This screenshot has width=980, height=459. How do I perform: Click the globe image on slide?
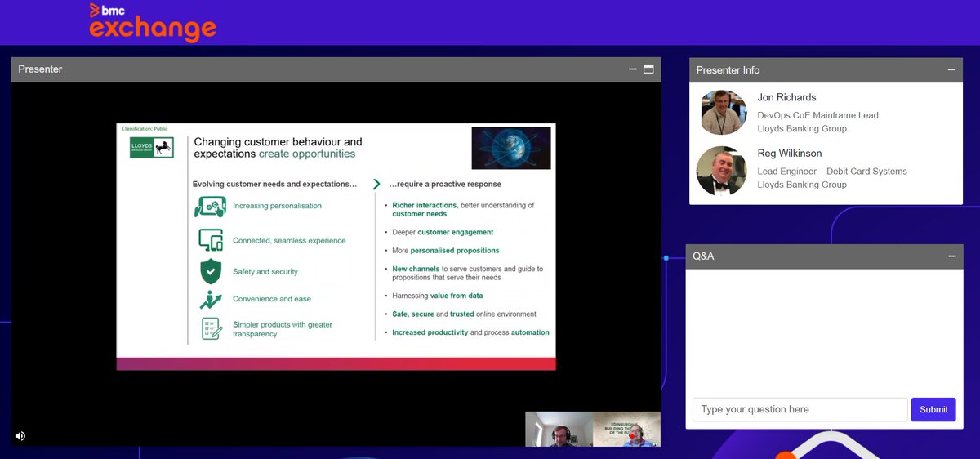click(x=511, y=148)
